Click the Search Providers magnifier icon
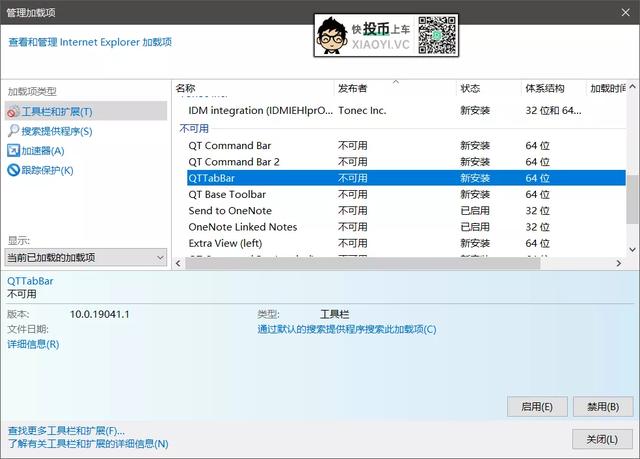This screenshot has height=459, width=640. [x=14, y=131]
